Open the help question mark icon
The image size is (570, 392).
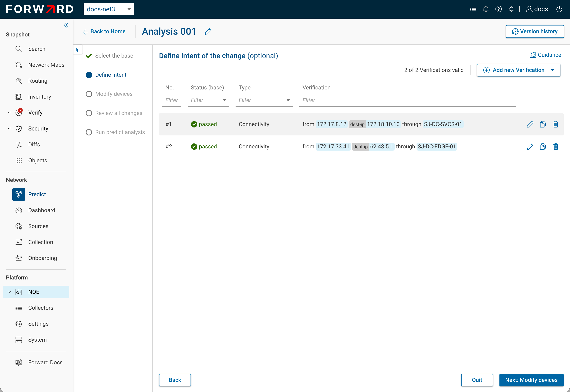498,9
